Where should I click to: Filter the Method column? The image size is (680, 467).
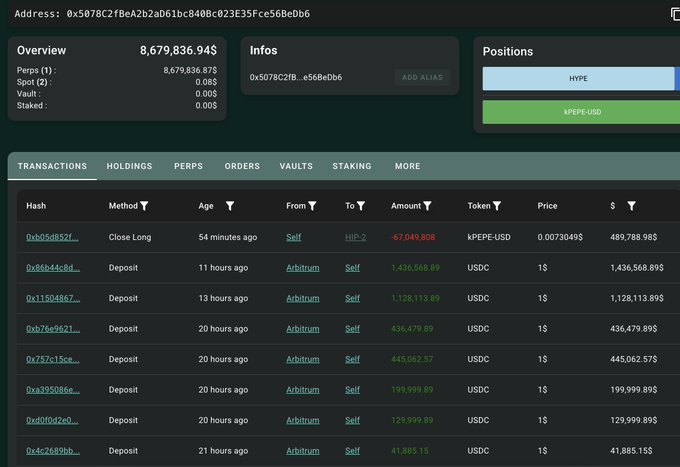point(144,206)
